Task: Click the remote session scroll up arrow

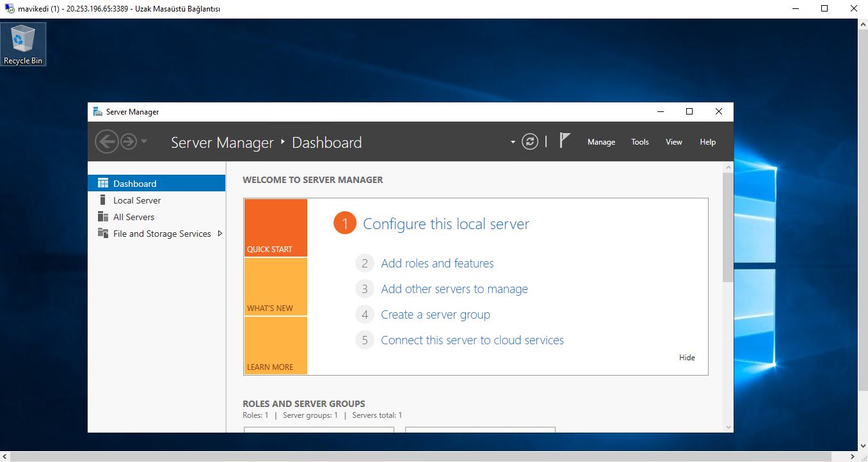Action: pyautogui.click(x=863, y=24)
